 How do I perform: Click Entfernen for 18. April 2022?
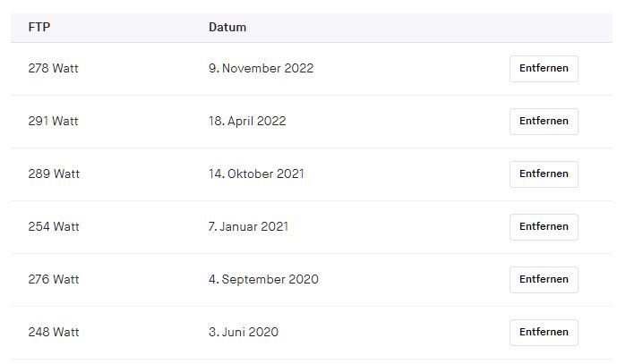[544, 122]
